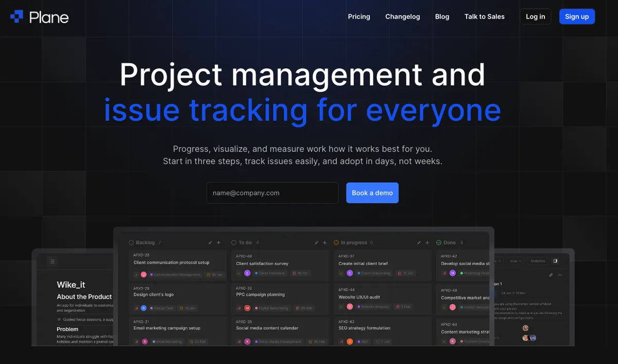Click the hamburger list icon above Wike_it
Image resolution: width=618 pixels, height=364 pixels.
tap(52, 261)
